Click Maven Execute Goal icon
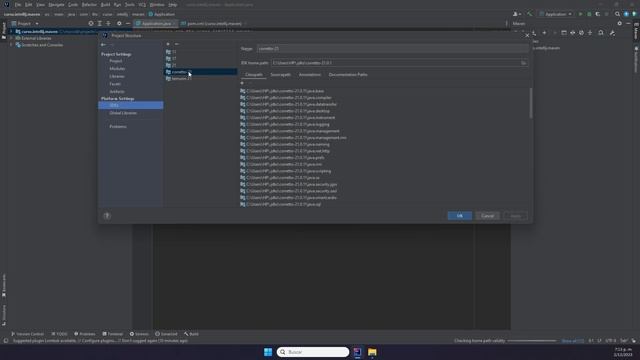Viewport: 640px width, 360px height. 564,33
